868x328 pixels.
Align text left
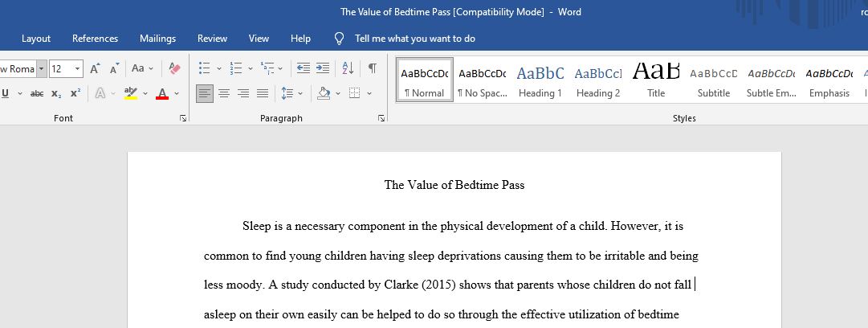205,93
